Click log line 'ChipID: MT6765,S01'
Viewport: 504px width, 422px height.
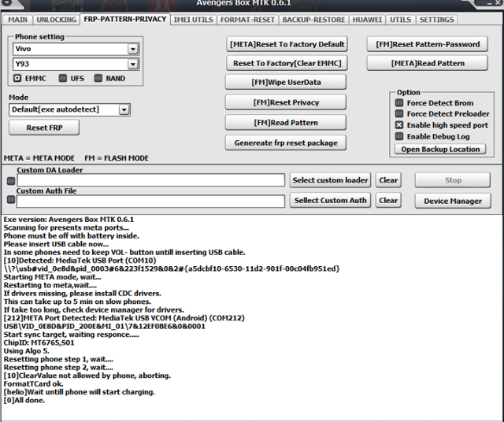(39, 342)
